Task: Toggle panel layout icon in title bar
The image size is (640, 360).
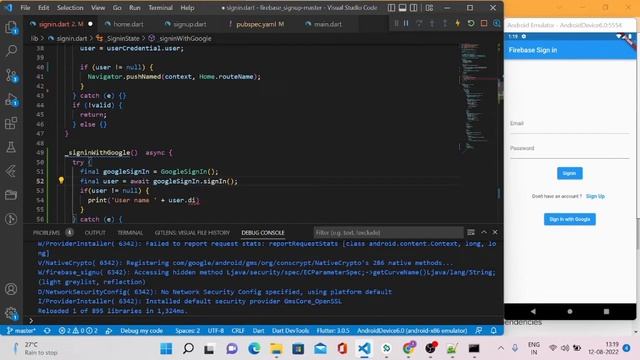Action: point(402,8)
